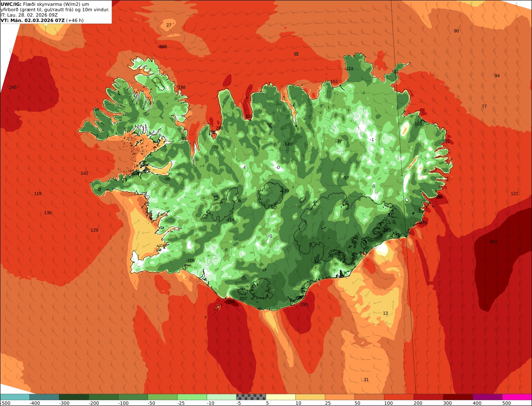
Task: Click the map value '13' southeast of Iceland
Action: point(385,313)
